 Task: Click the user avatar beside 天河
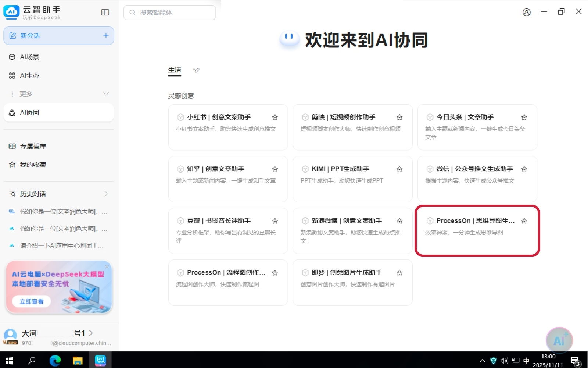(10, 337)
